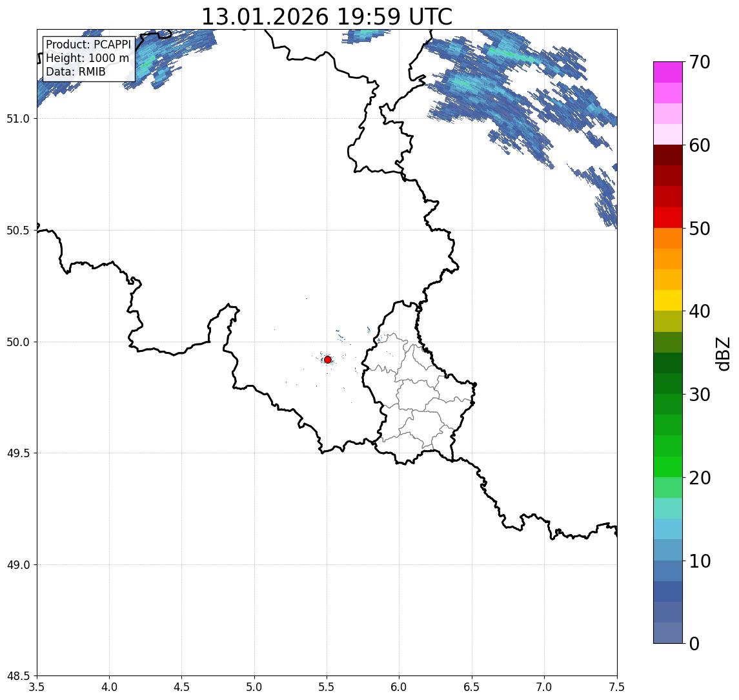Click longitude axis label 4.0
The width and height of the screenshot is (739, 700).
tap(109, 687)
